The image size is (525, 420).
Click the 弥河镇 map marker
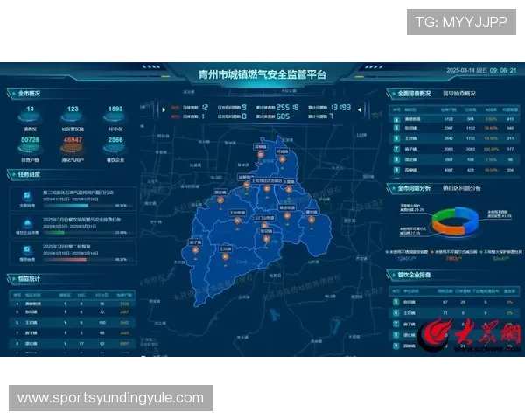point(266,239)
